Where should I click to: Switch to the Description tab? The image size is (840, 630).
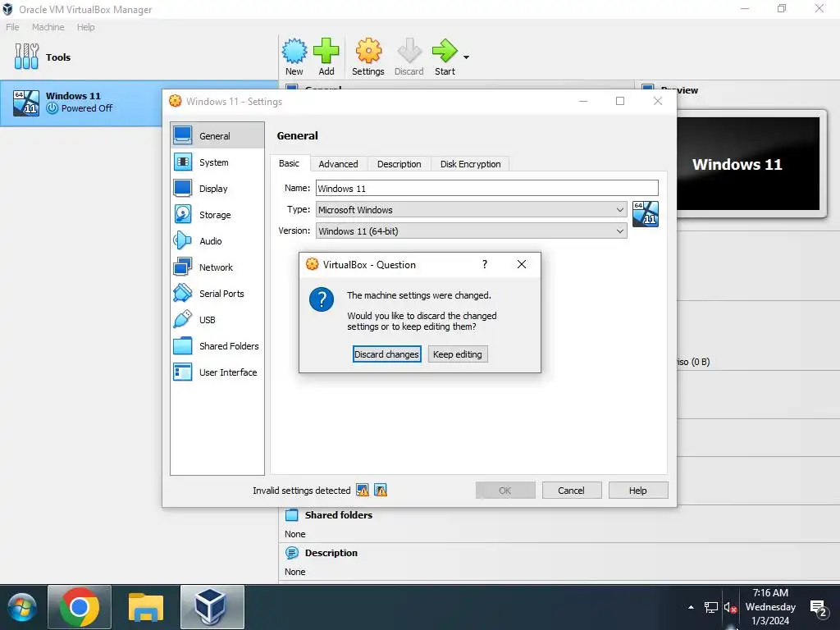pos(399,164)
